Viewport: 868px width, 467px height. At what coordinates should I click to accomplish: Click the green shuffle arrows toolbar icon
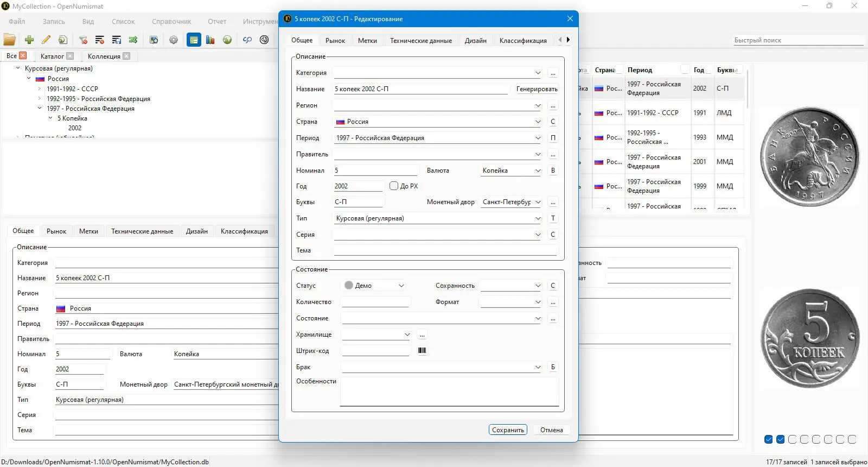point(133,40)
